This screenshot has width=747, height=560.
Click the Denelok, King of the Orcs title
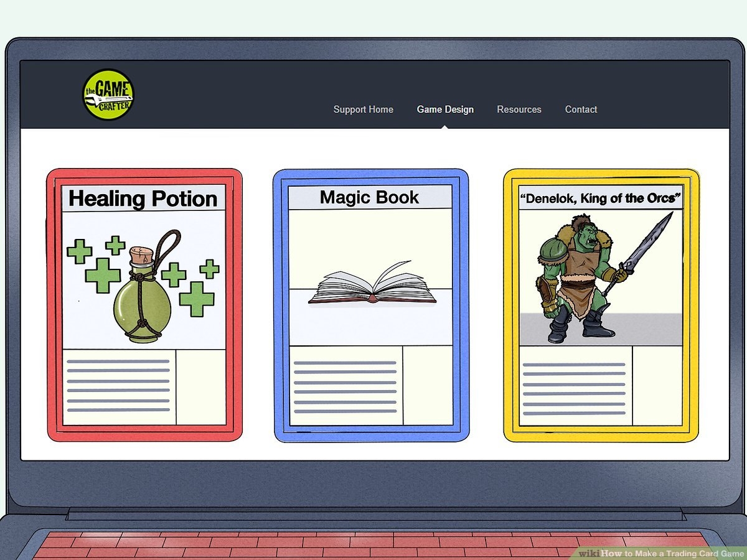point(601,199)
